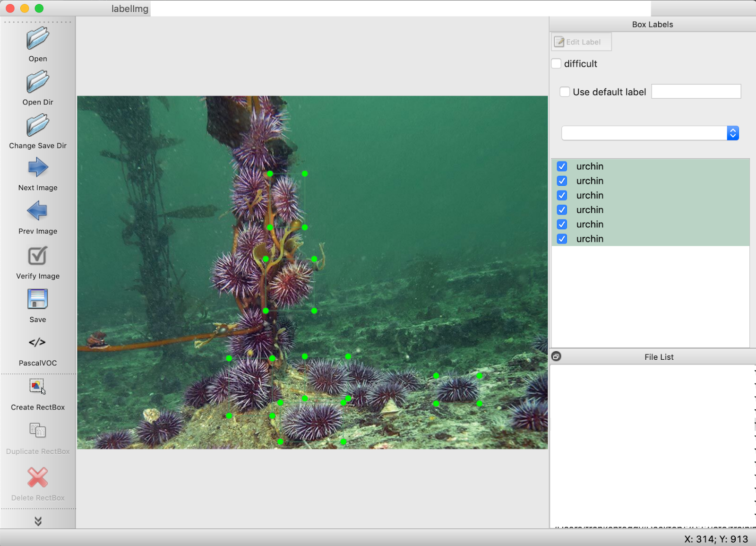Go back with Prev Image arrow

coord(38,211)
